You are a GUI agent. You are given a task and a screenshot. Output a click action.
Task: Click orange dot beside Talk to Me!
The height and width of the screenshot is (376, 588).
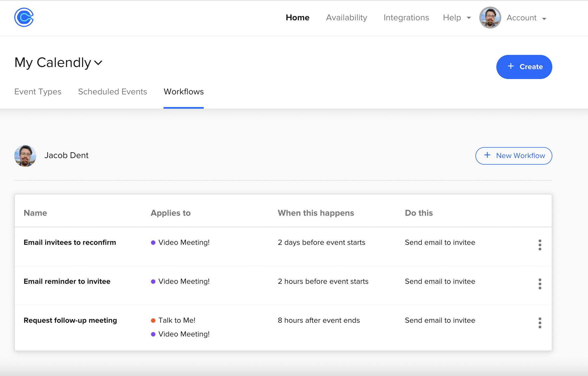click(153, 321)
